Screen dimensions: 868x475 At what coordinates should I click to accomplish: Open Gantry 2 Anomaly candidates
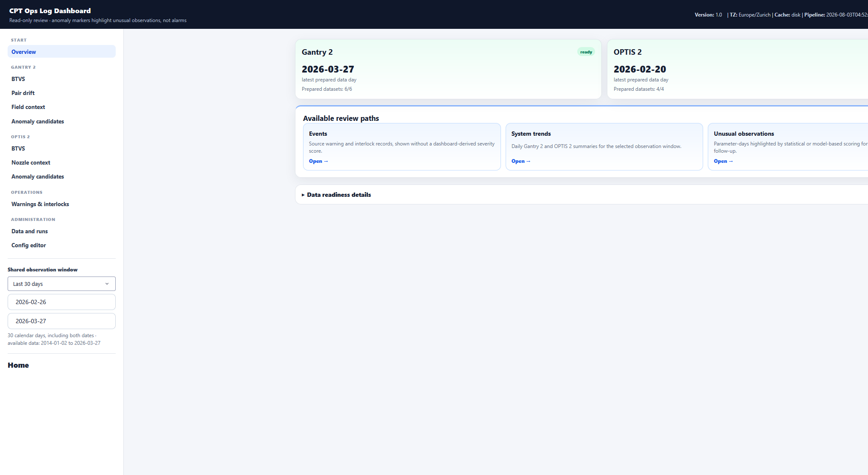pyautogui.click(x=61, y=121)
